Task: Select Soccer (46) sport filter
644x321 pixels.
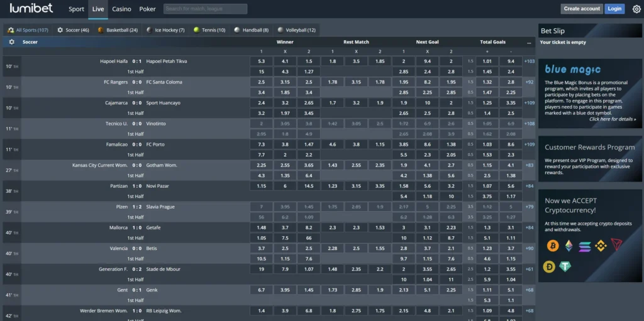Action: click(x=73, y=30)
